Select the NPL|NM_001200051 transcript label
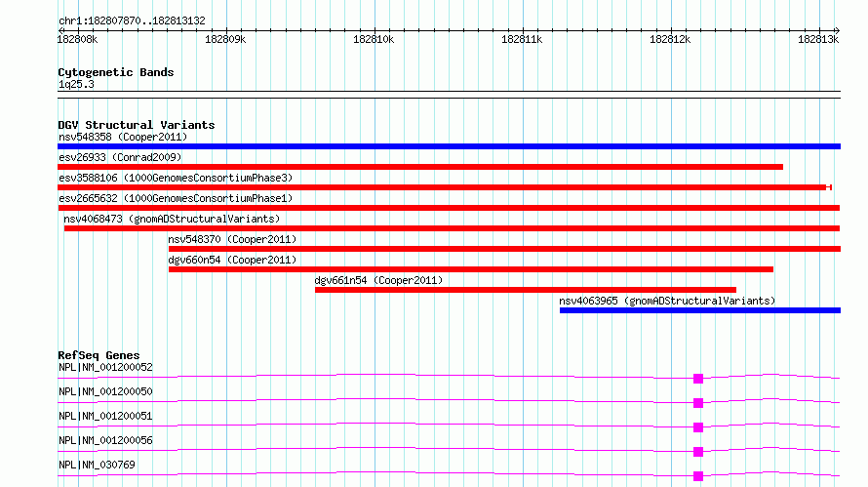The height and width of the screenshot is (487, 868). tap(105, 416)
